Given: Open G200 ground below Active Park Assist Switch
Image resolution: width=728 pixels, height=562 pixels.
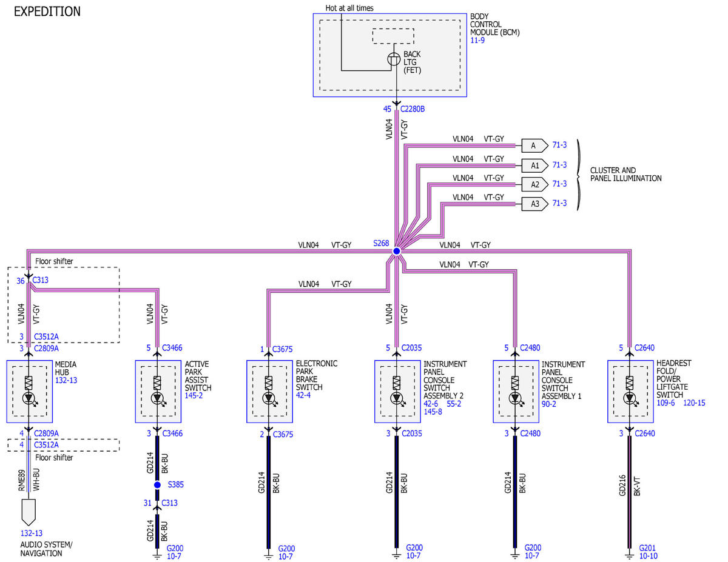Looking at the screenshot, I should [x=175, y=548].
